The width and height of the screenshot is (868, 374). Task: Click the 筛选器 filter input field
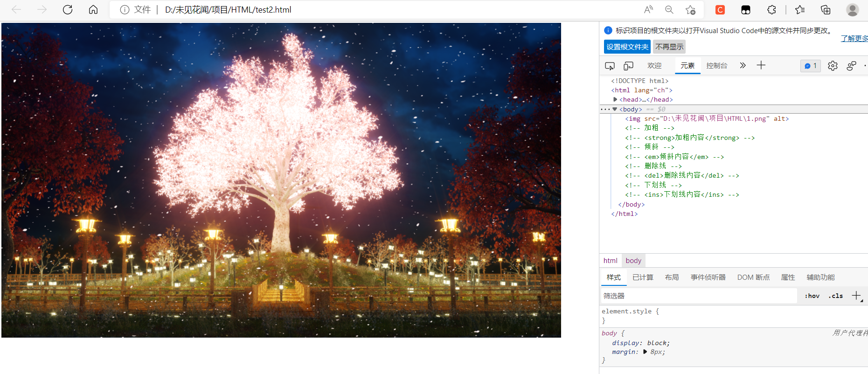699,296
